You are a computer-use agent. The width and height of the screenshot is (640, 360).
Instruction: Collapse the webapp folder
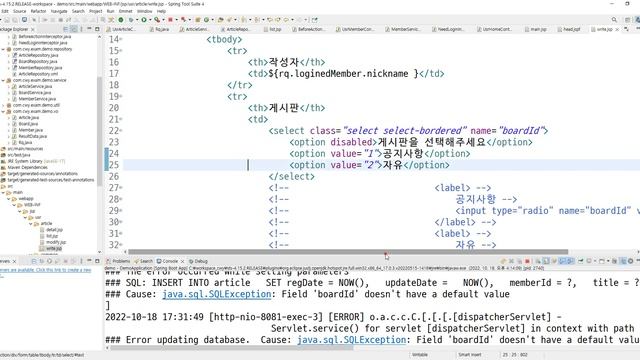9,199
